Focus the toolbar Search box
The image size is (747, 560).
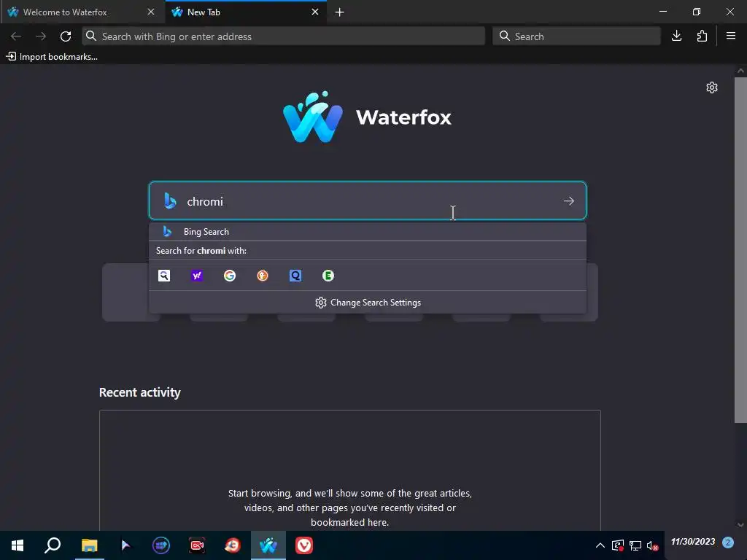(576, 36)
